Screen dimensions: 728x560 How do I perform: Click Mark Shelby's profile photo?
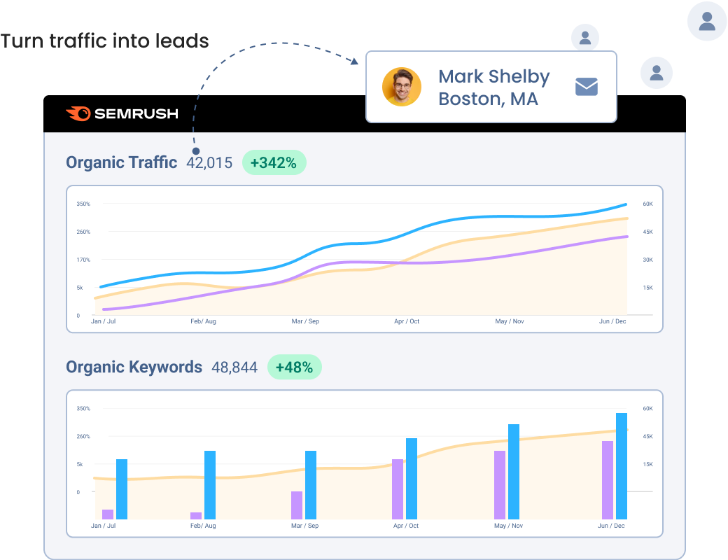pyautogui.click(x=401, y=87)
